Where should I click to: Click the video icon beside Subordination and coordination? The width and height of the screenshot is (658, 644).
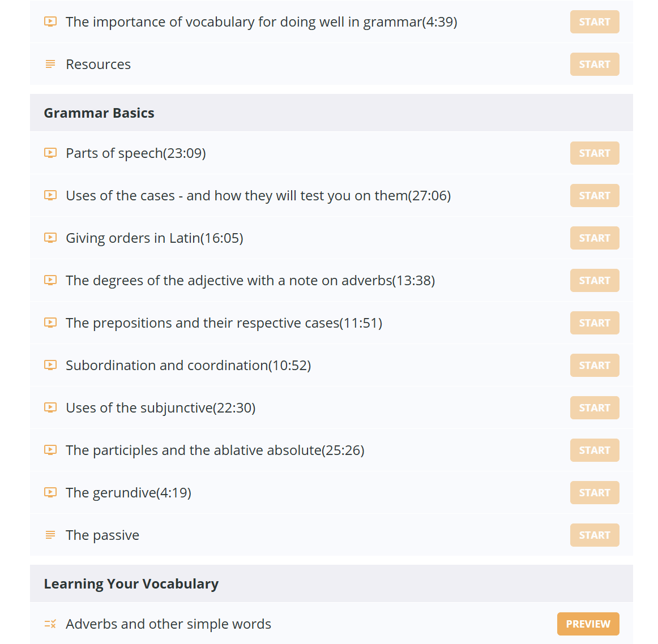(x=50, y=365)
